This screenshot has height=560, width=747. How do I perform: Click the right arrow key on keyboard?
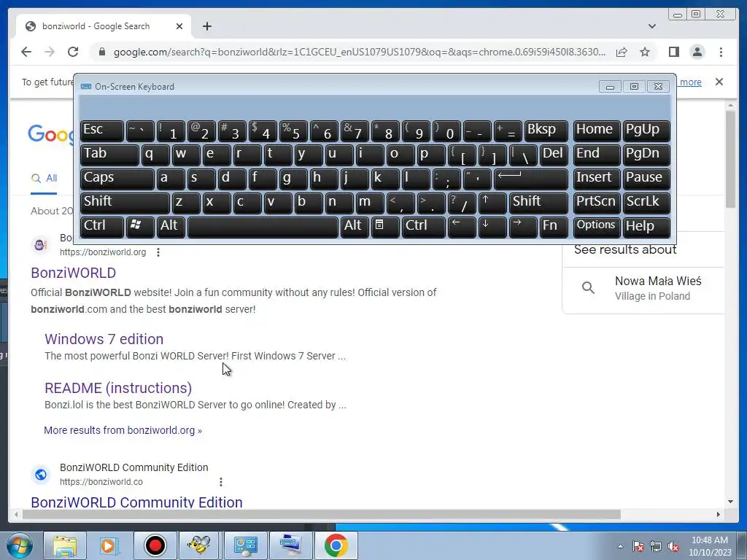click(522, 227)
